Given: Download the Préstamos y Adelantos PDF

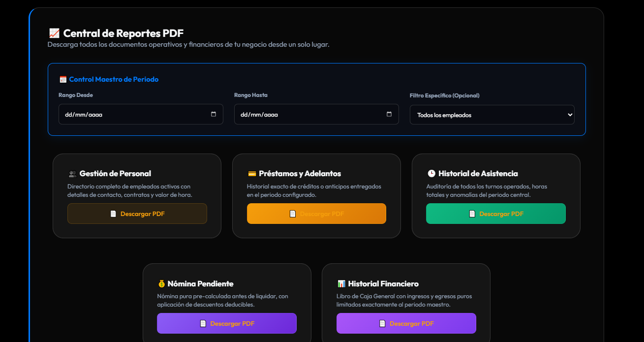Looking at the screenshot, I should point(316,214).
